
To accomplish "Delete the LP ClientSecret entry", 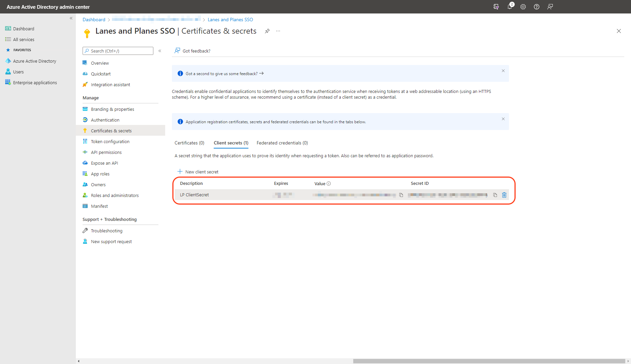I will [x=504, y=195].
